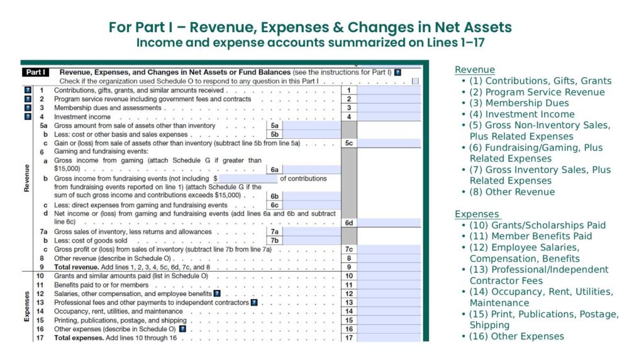Screen dimensions: 644x362
Task: Open help icon after Salaries and employee benefits
Action: [x=216, y=293]
